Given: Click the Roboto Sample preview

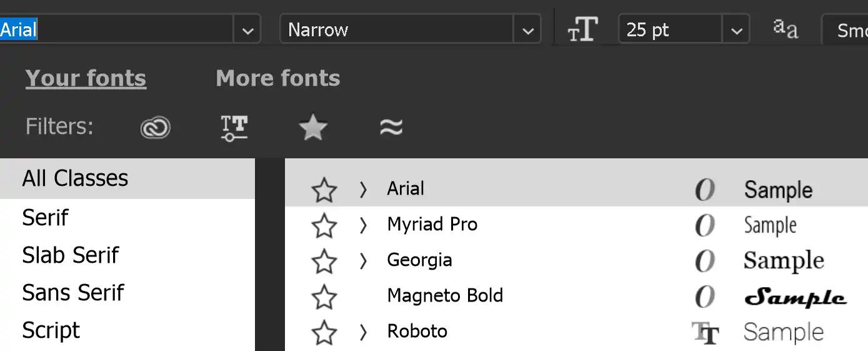Looking at the screenshot, I should tap(783, 333).
